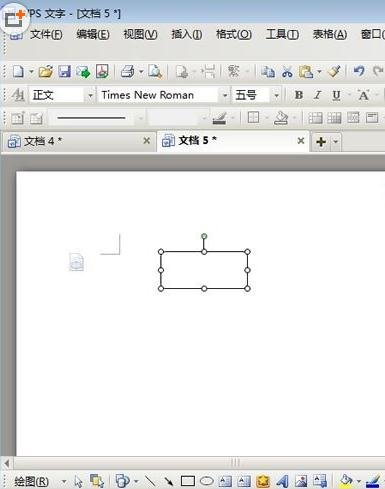The height and width of the screenshot is (489, 385).
Task: Paste from the clipboard icon
Action: coord(306,71)
